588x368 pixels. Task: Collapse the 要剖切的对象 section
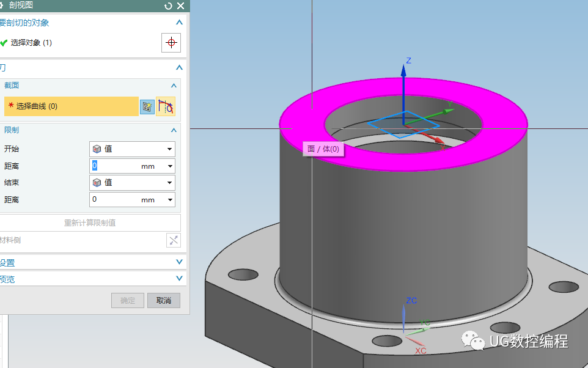tap(179, 23)
